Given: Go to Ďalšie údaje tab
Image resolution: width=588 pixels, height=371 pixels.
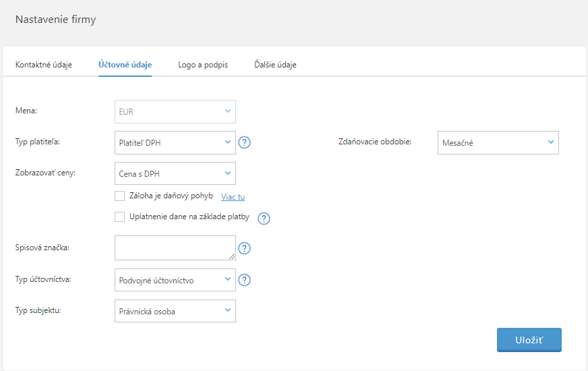Looking at the screenshot, I should point(275,65).
